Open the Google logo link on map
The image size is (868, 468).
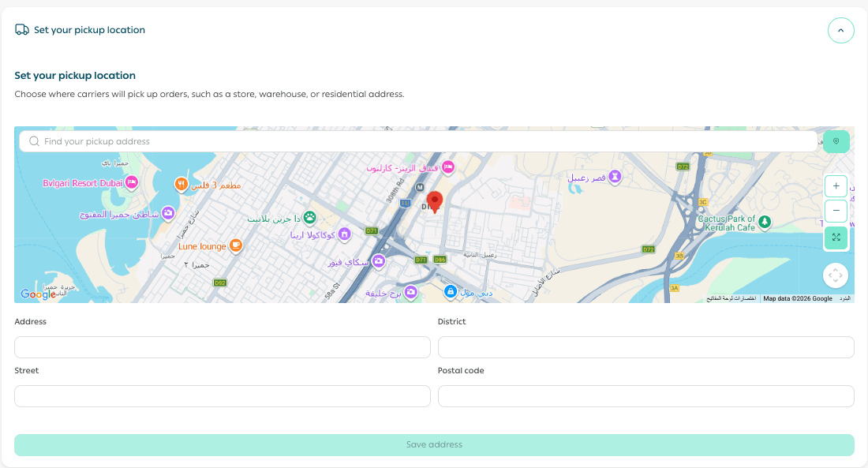click(x=38, y=294)
